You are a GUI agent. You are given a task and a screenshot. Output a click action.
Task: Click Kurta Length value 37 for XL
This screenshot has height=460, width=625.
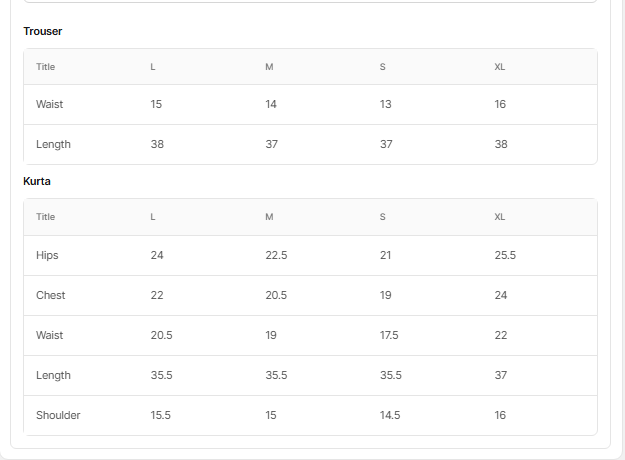tap(501, 375)
